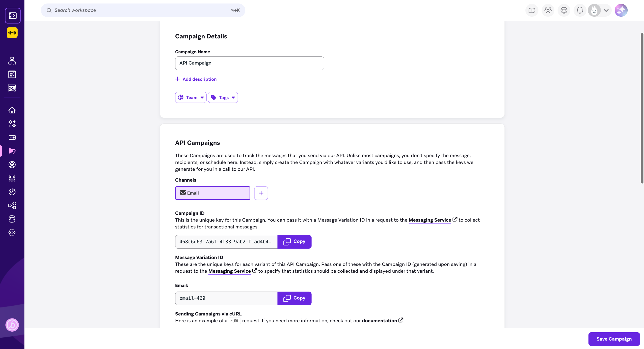Viewport: 644px width, 349px height.
Task: Open the user avatar chevron menu
Action: [x=606, y=10]
